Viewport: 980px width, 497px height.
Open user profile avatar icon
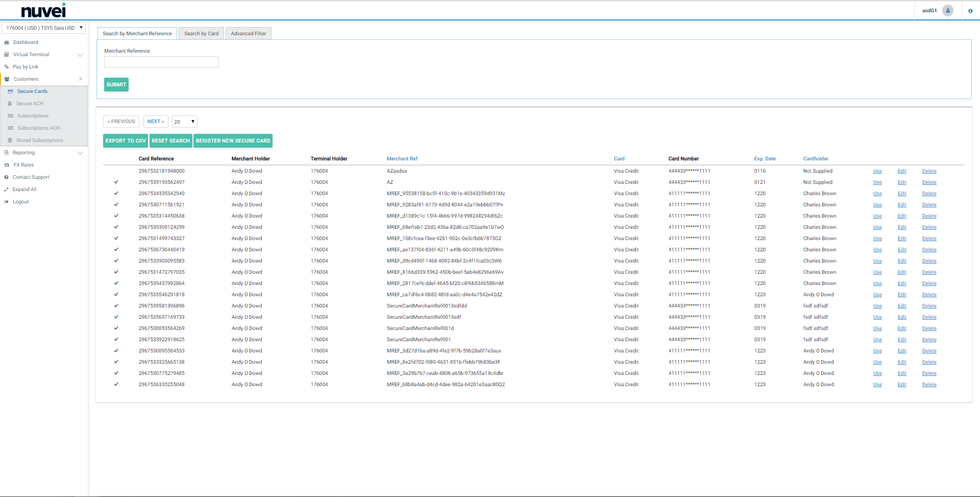948,11
